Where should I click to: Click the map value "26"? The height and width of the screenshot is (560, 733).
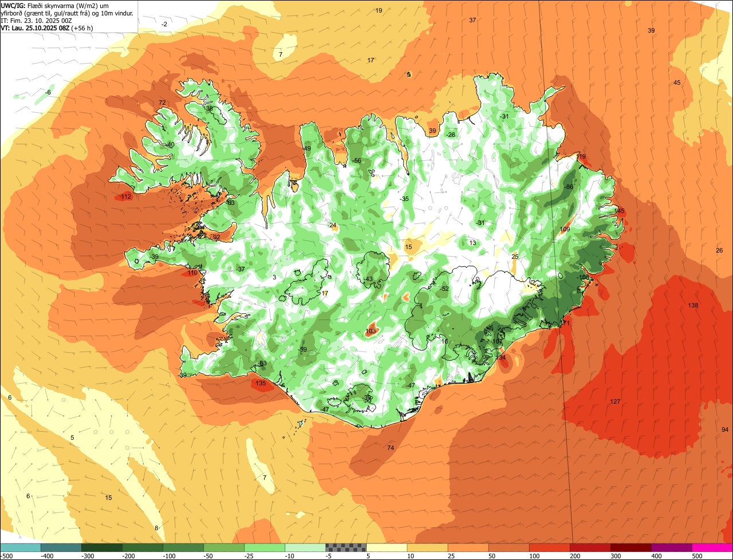coord(719,250)
